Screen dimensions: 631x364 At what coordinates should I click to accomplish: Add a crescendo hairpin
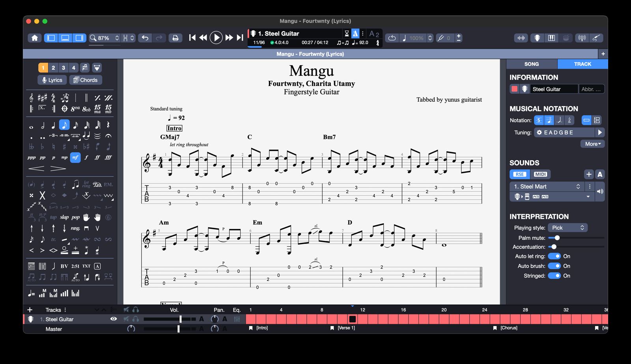[x=36, y=168]
